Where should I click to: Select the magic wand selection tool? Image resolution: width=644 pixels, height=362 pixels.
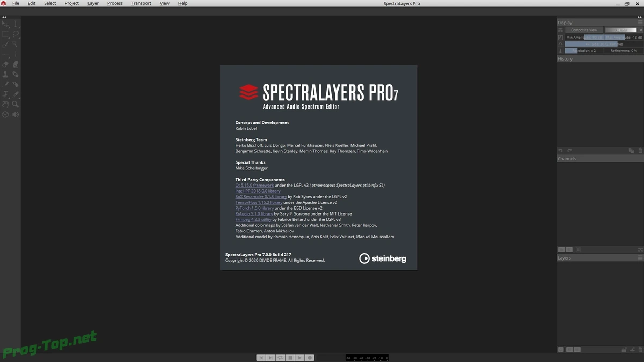tap(16, 44)
